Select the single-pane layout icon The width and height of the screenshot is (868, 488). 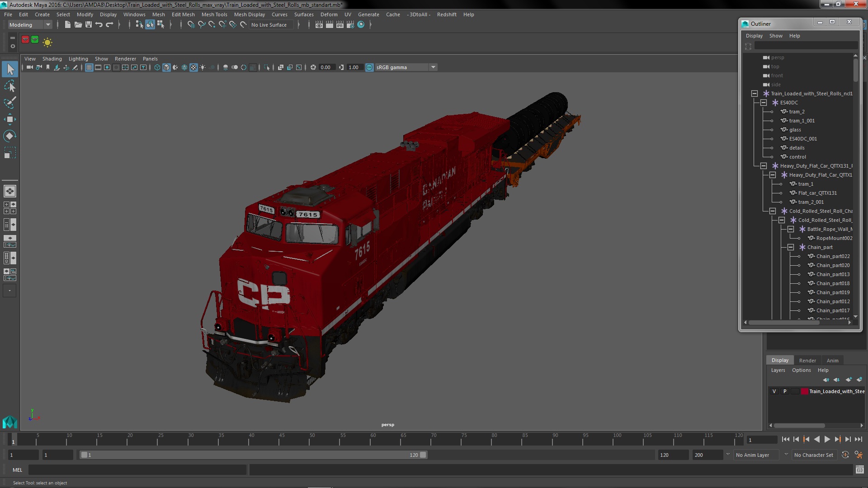click(10, 191)
